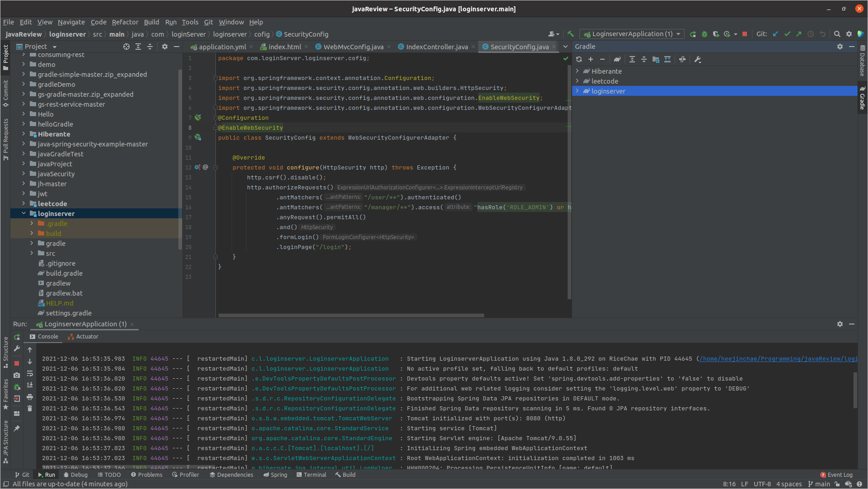Screen dimensions: 868x489
Task: Open the LoginserverApplication run configuration dropdown
Action: click(632, 34)
